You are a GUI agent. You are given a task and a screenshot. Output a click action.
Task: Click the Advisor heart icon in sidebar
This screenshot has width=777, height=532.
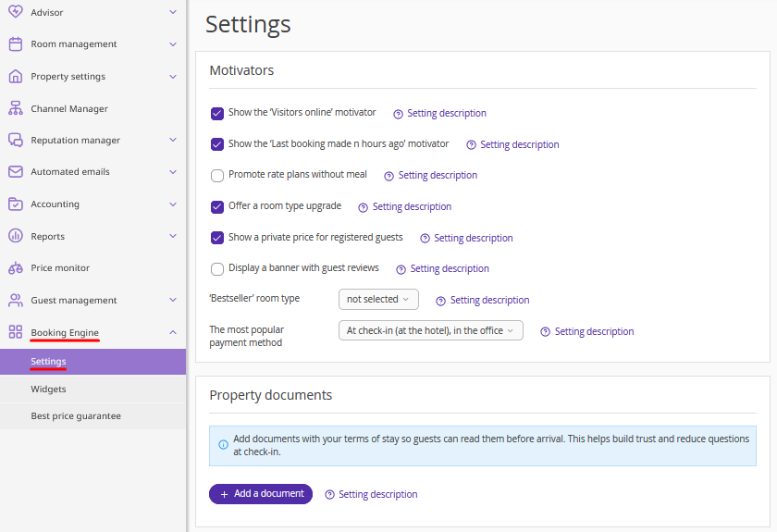pyautogui.click(x=15, y=12)
